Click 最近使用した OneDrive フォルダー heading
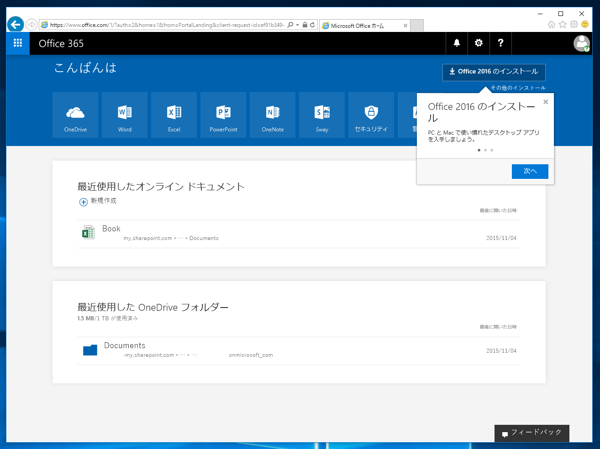 coord(153,307)
